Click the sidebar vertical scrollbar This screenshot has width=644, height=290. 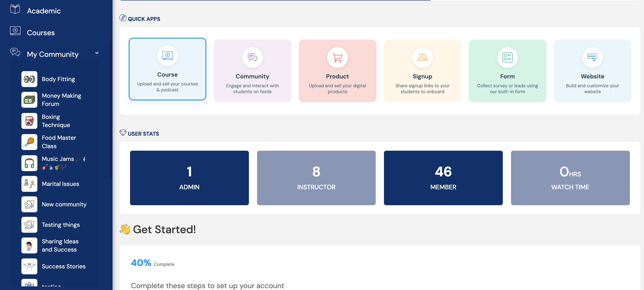pos(111,109)
